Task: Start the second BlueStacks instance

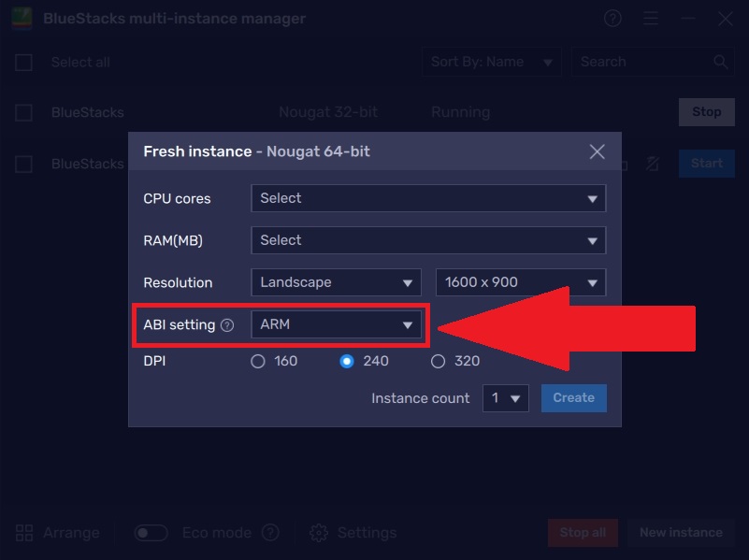Action: [x=707, y=164]
